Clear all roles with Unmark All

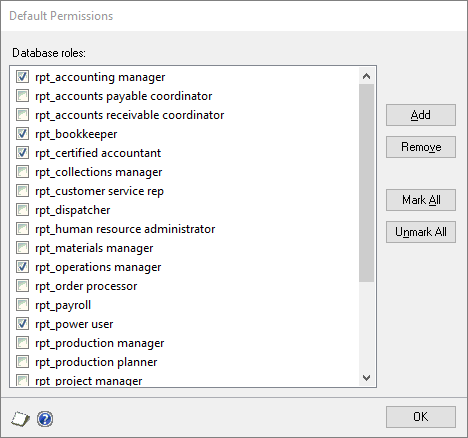(421, 232)
